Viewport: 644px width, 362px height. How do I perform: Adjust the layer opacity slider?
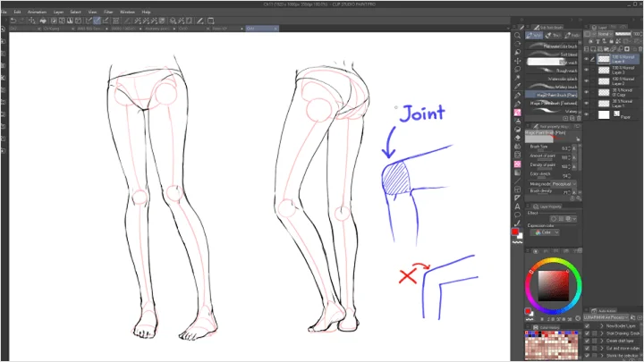click(623, 34)
